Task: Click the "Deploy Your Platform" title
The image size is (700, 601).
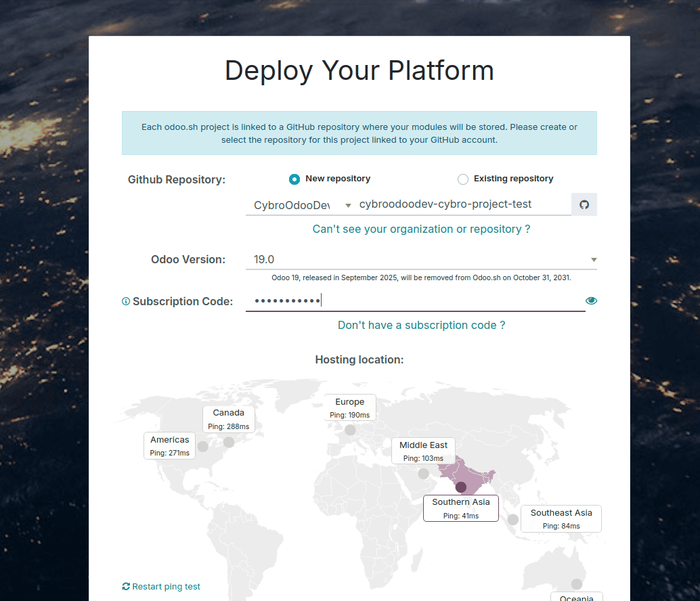Action: (359, 70)
